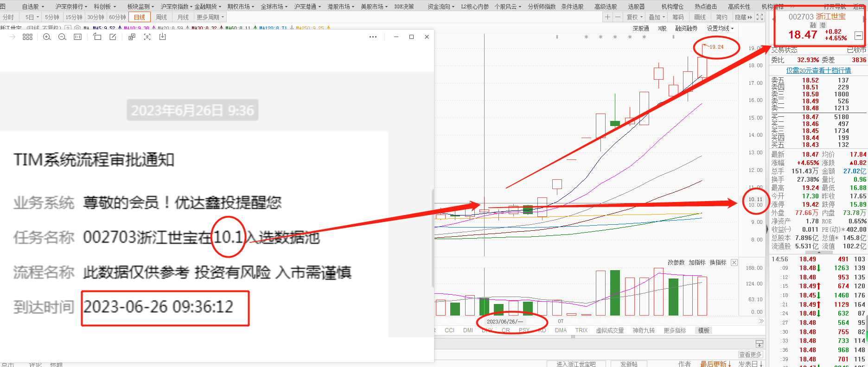Image resolution: width=868 pixels, height=367 pixels.
Task: Open the 港股市场 menu
Action: [x=341, y=6]
